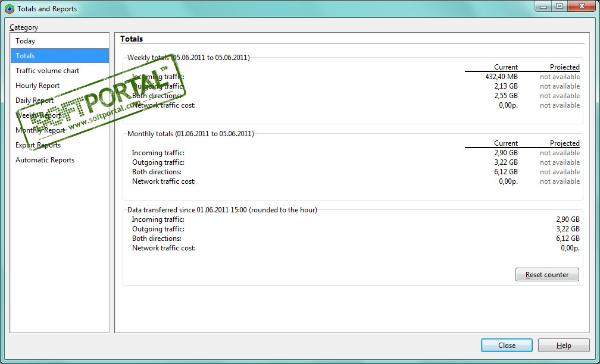Image resolution: width=600 pixels, height=364 pixels.
Task: Click the Data transferred since heading
Action: click(x=222, y=210)
